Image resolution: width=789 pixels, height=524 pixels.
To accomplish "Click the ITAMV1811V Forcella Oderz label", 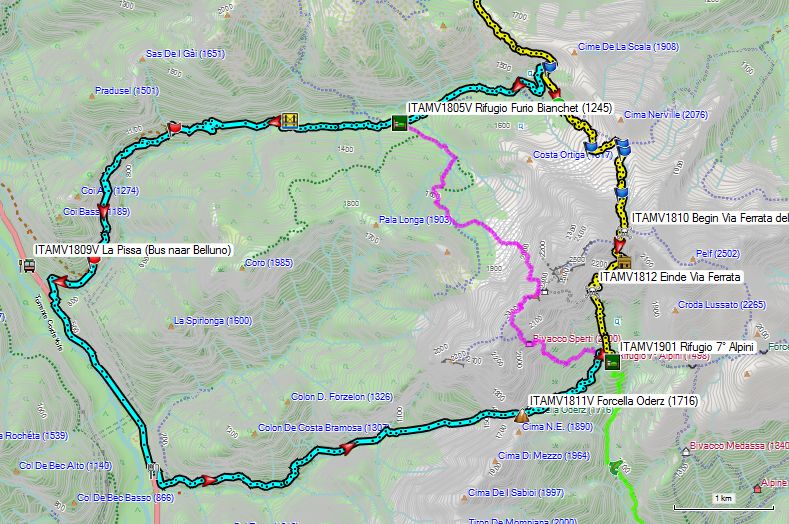I will coord(614,401).
